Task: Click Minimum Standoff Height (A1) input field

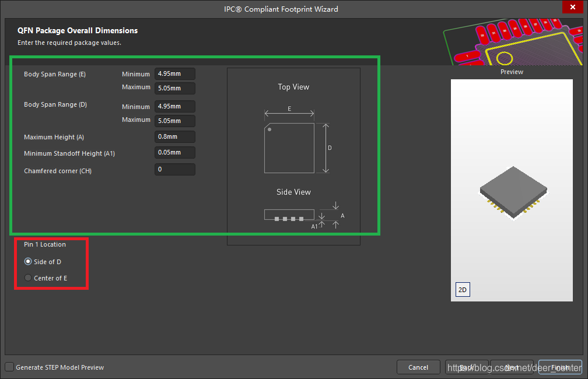Action: 174,153
